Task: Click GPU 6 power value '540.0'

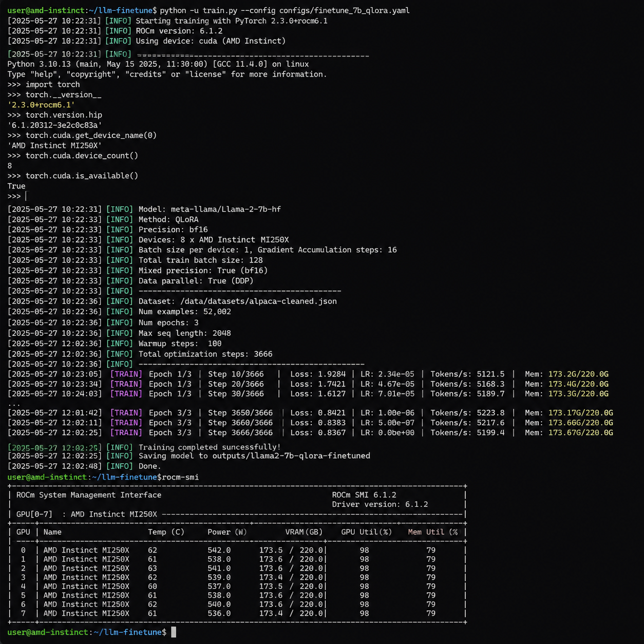Action: 219,604
